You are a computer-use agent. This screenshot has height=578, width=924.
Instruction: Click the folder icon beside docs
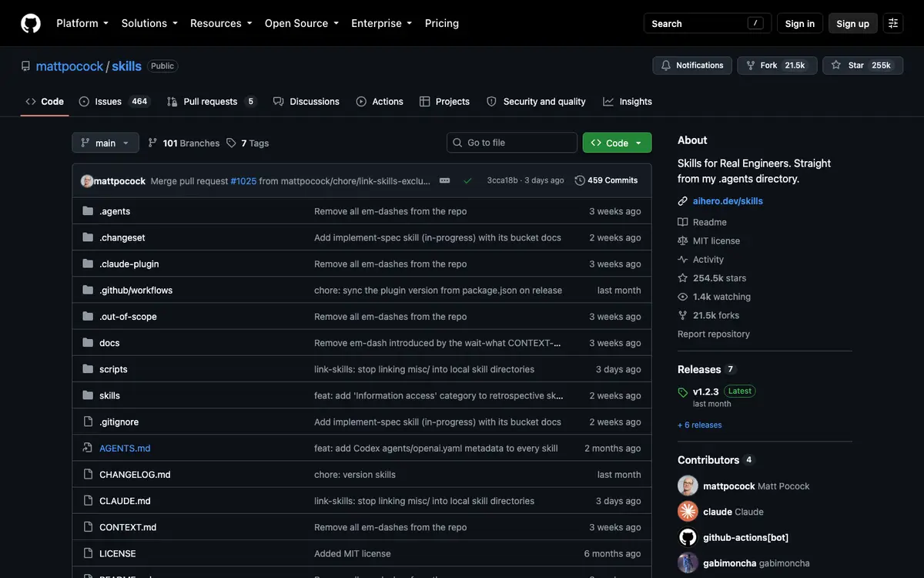[x=88, y=343]
